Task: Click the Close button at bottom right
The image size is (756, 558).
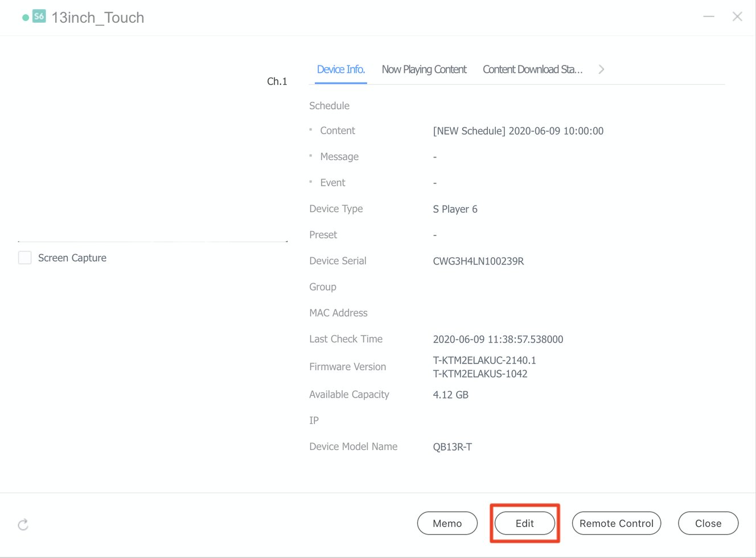Action: tap(708, 523)
